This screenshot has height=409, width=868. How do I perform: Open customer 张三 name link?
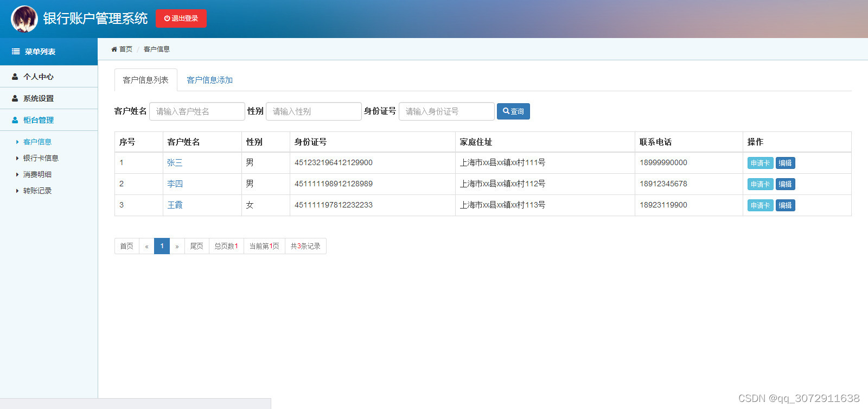click(175, 162)
